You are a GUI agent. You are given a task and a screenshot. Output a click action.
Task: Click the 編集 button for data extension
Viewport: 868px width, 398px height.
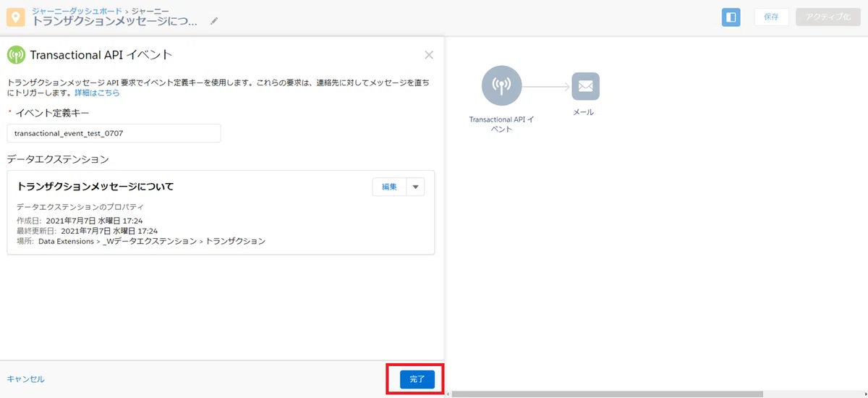pos(389,187)
